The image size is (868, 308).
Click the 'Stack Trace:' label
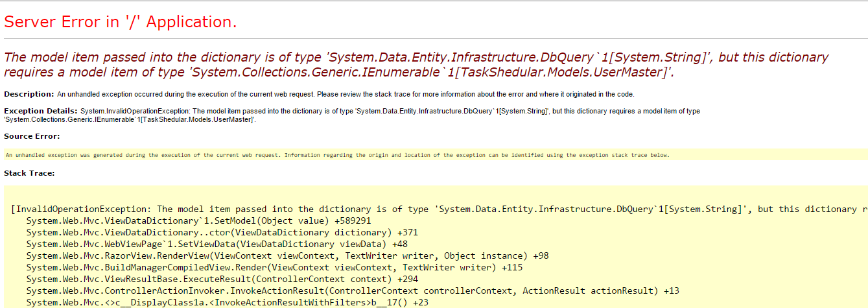point(29,173)
